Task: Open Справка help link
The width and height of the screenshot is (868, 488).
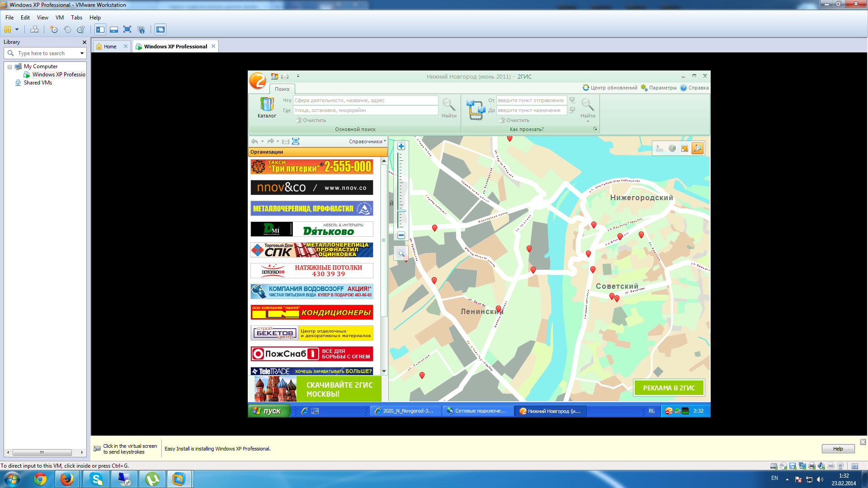Action: (x=694, y=88)
